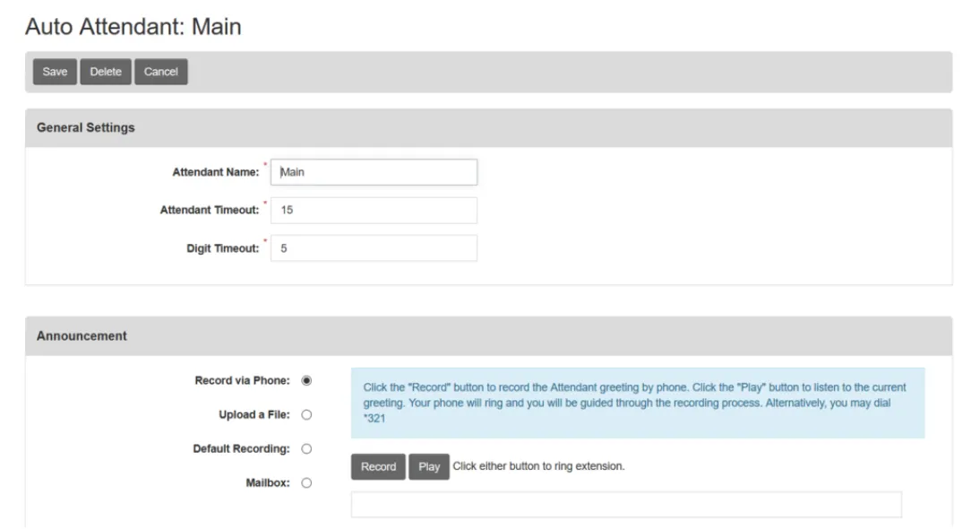Click inside the Attendant Name field
Screen dimensions: 980x529
(x=374, y=171)
